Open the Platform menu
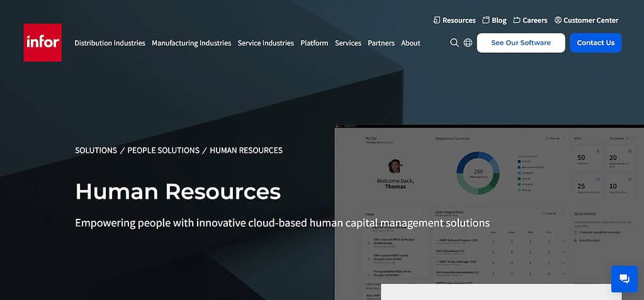The width and height of the screenshot is (644, 300). click(x=314, y=43)
